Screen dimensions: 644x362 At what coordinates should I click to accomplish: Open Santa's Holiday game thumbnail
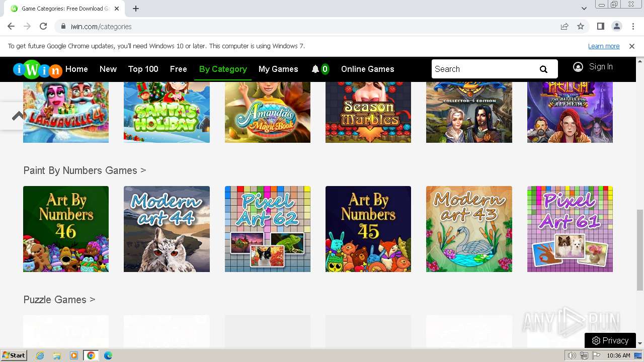click(167, 113)
